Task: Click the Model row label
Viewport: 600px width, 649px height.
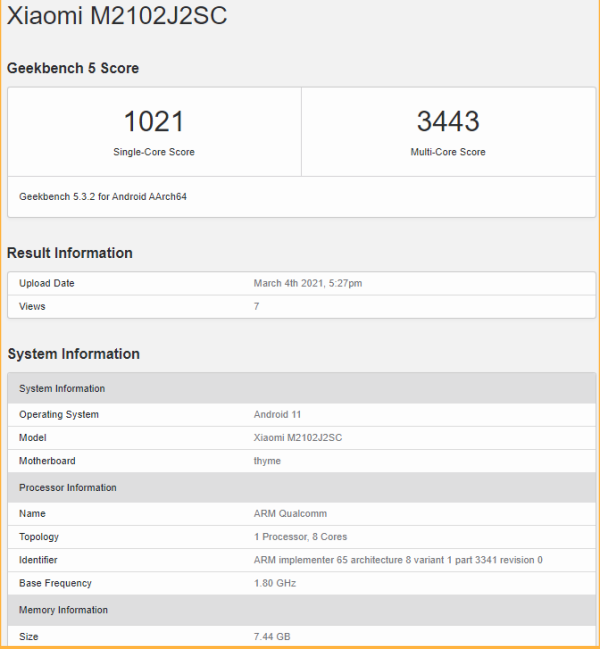Action: tap(33, 437)
